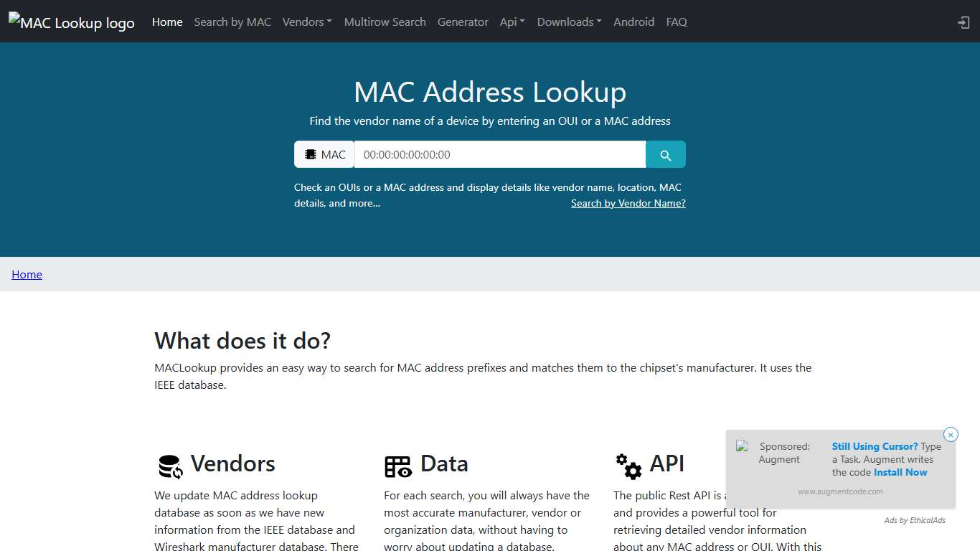Viewport: 980px width, 551px height.
Task: Open the FAQ page
Action: pos(677,22)
